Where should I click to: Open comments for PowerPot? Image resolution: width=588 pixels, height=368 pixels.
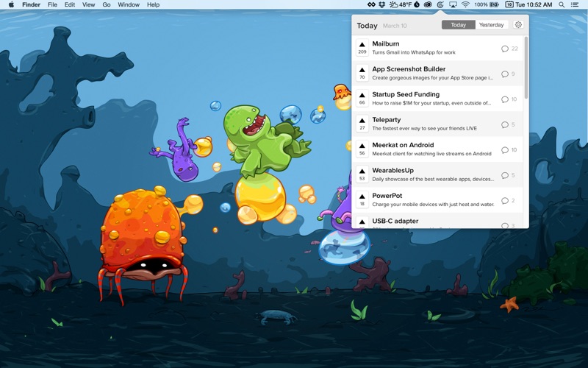click(x=508, y=200)
